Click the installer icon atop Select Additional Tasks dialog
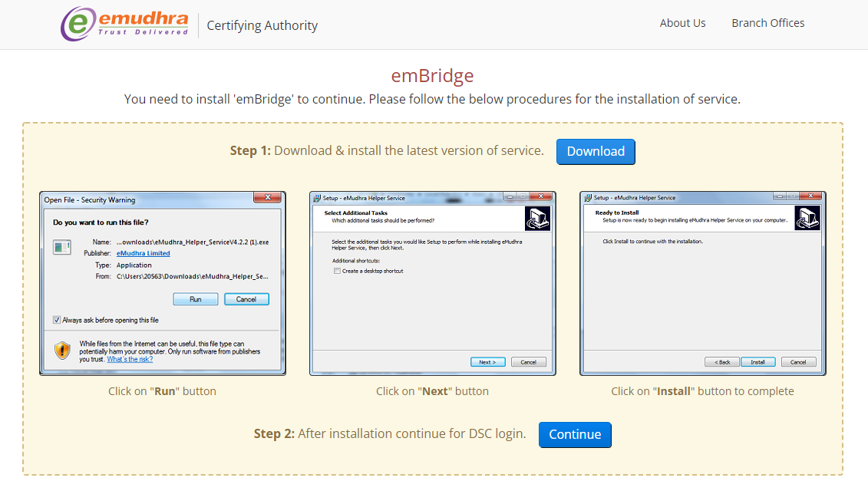This screenshot has width=868, height=481. [x=537, y=217]
